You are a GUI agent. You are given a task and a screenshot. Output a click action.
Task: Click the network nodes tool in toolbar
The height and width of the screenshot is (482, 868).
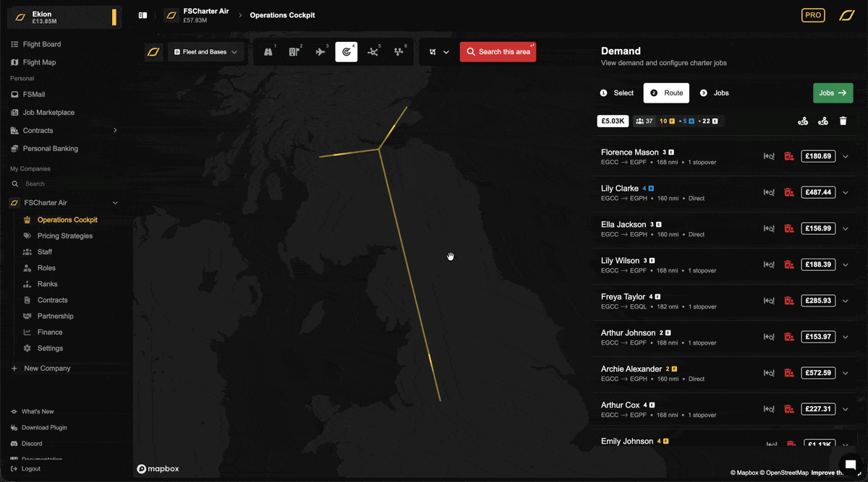tap(373, 52)
